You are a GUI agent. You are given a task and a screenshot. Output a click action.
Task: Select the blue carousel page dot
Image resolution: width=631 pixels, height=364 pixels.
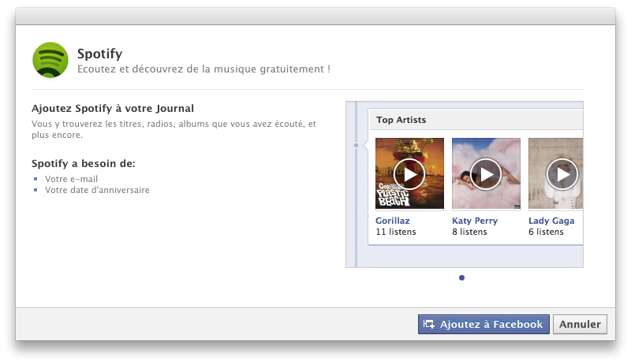tap(461, 277)
